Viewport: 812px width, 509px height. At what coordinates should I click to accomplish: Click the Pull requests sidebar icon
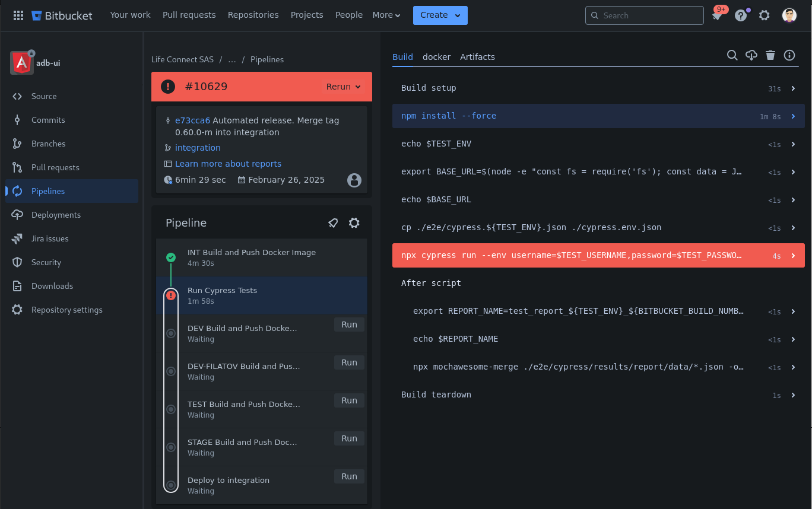tap(17, 167)
